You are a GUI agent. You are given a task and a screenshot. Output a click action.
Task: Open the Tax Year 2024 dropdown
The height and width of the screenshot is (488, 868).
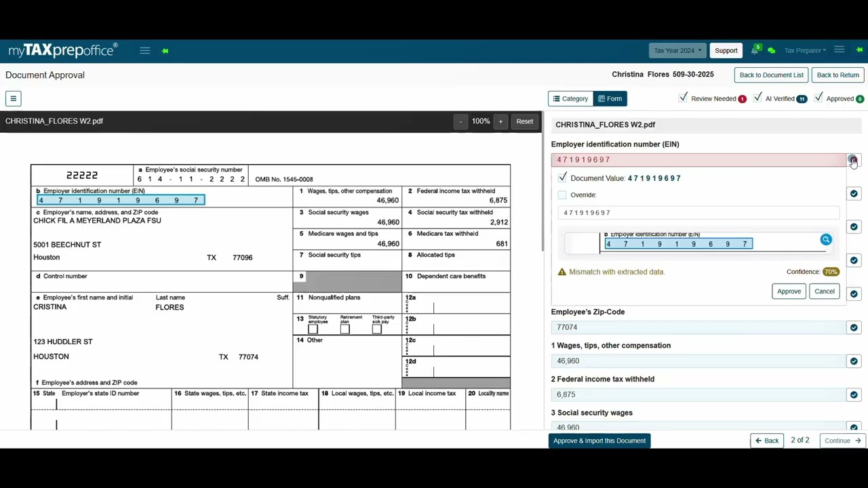[677, 50]
